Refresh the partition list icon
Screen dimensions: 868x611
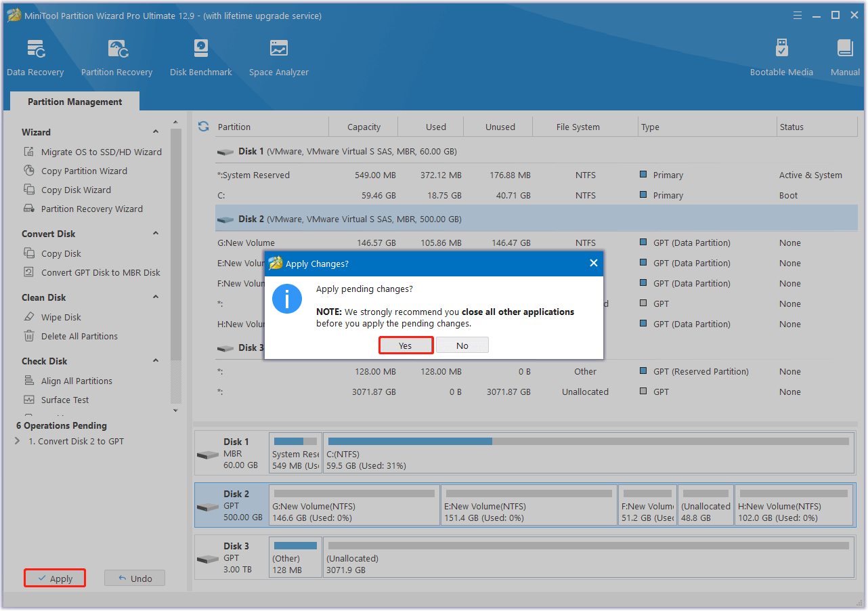pyautogui.click(x=203, y=127)
